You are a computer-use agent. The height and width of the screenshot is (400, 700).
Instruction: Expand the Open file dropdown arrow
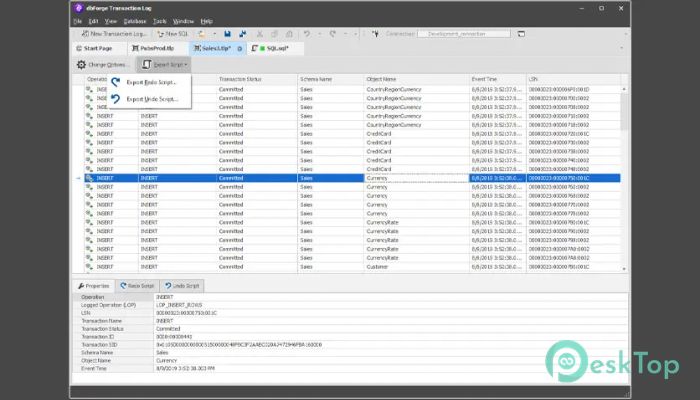(x=214, y=34)
